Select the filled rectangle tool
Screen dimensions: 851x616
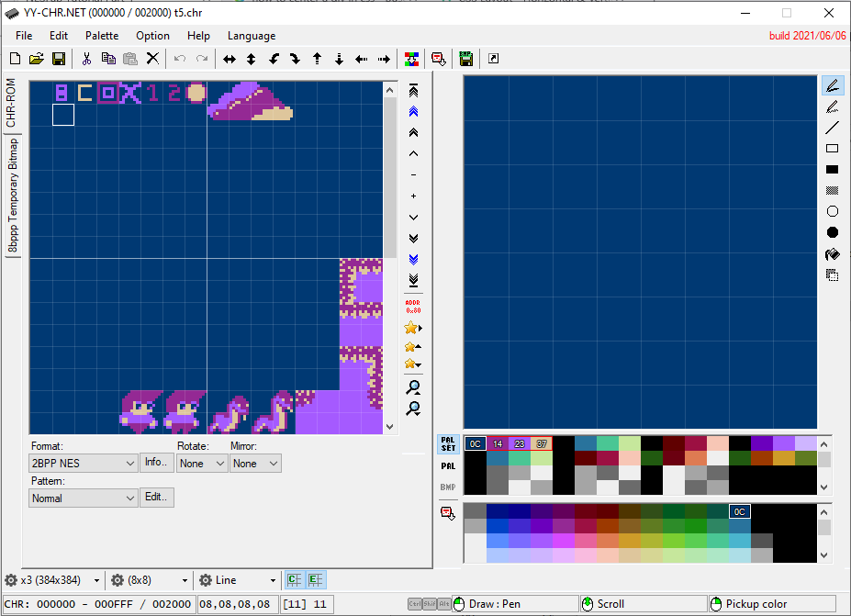click(x=833, y=170)
